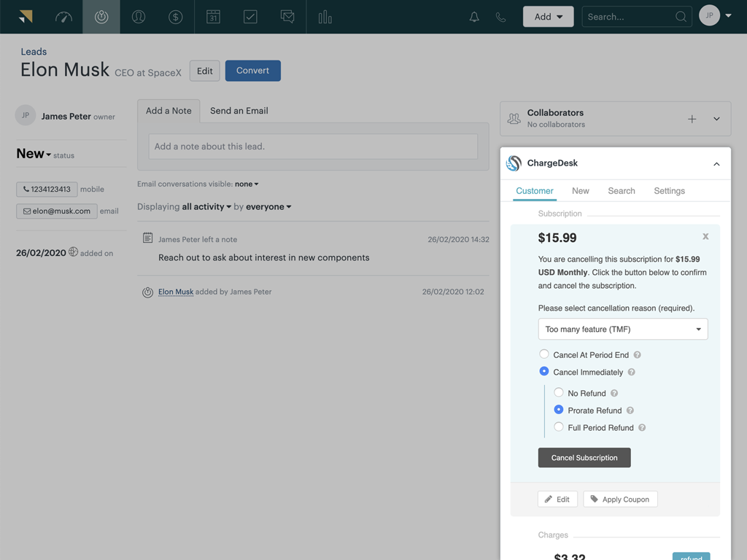This screenshot has width=747, height=560.
Task: Expand the user account caret
Action: click(729, 16)
